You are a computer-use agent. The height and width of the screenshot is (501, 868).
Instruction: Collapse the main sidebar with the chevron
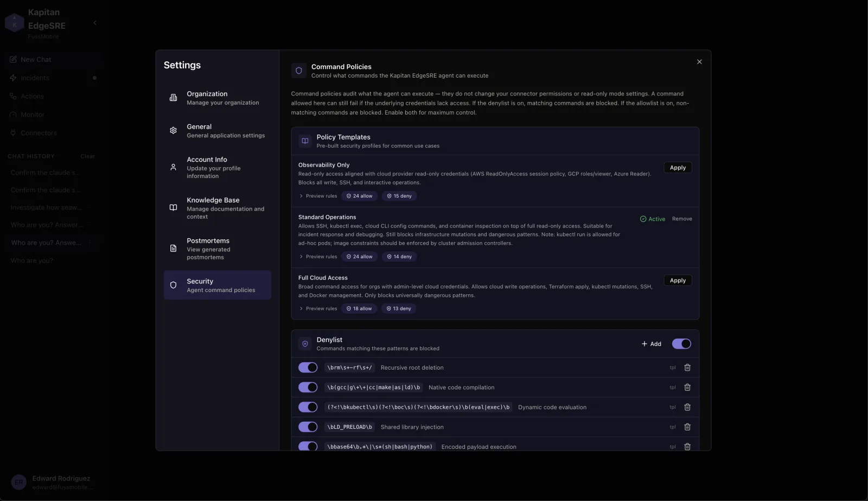95,23
